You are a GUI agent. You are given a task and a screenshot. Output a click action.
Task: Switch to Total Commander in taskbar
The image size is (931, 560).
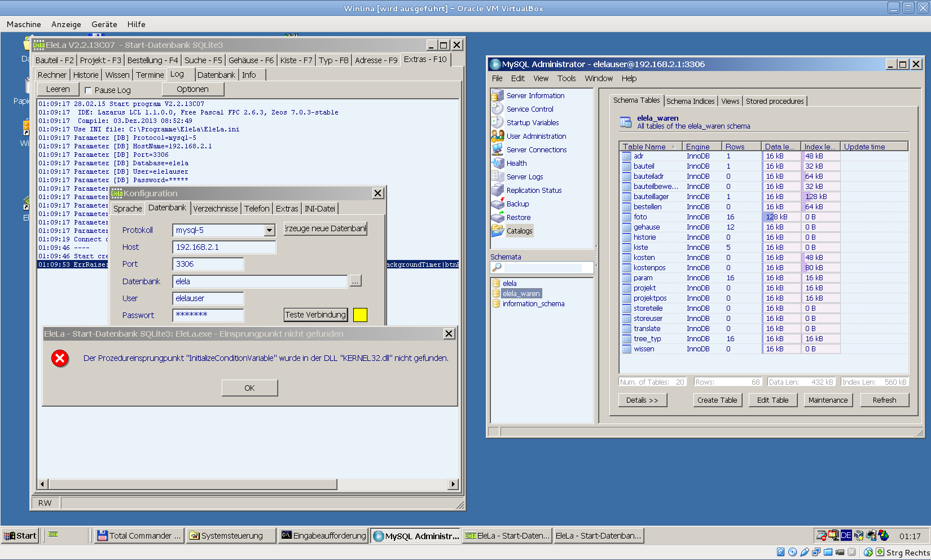pos(139,536)
